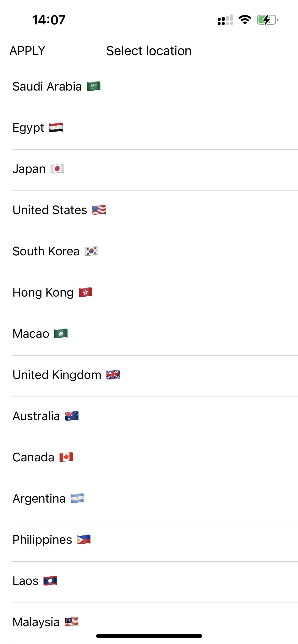
Task: Tap the United Kingdom flag icon
Action: [113, 375]
